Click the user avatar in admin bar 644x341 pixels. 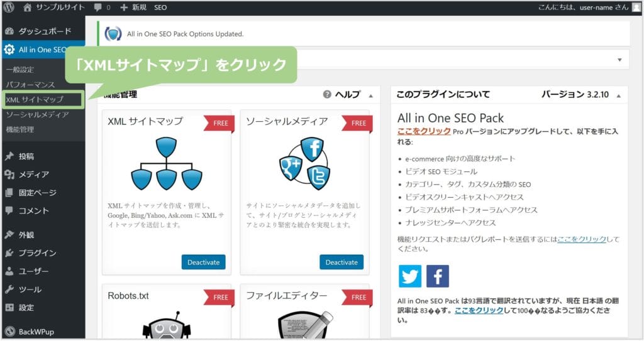pos(636,8)
